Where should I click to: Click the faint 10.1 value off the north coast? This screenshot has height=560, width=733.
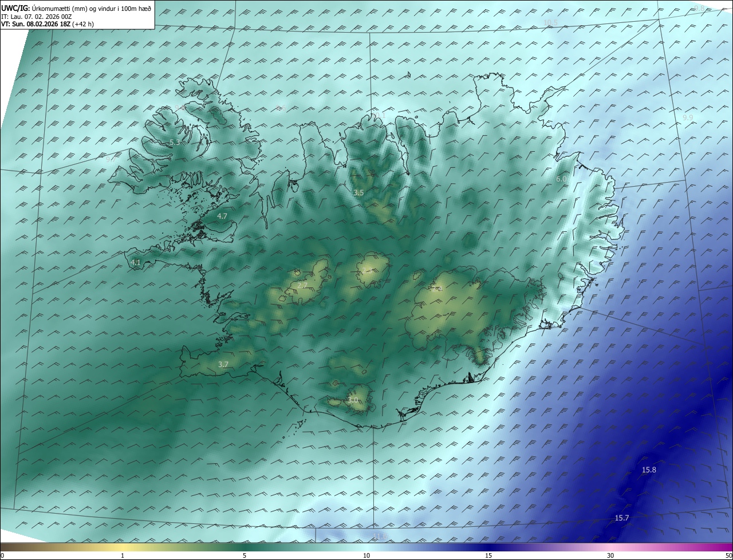[x=380, y=115]
